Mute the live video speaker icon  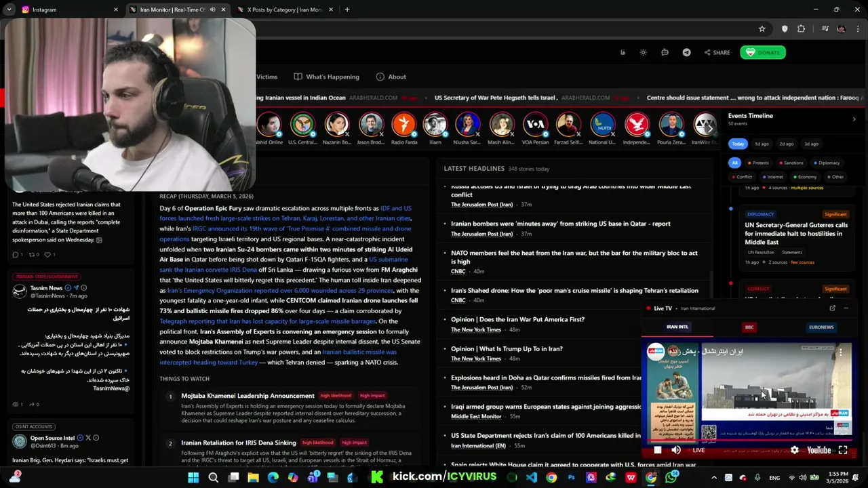coord(676,450)
